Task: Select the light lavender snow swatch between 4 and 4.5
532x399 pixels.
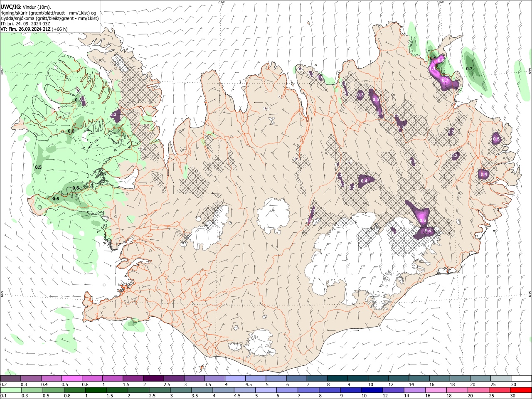Action: click(x=235, y=378)
